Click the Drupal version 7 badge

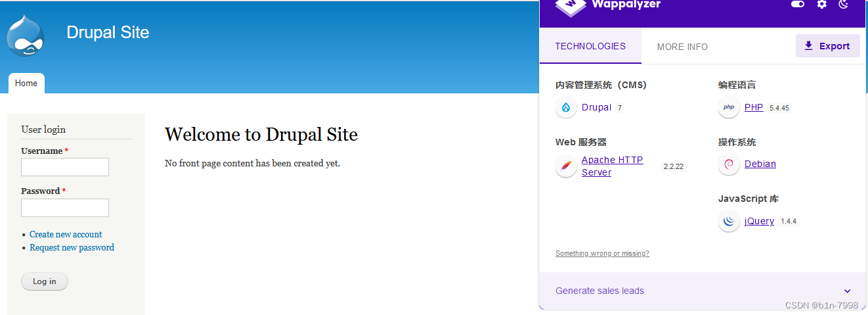619,108
